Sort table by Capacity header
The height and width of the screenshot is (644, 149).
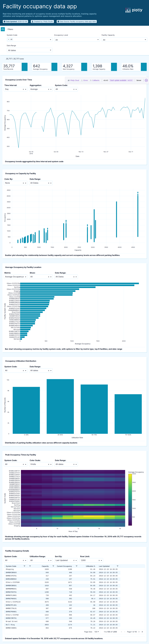(45, 566)
